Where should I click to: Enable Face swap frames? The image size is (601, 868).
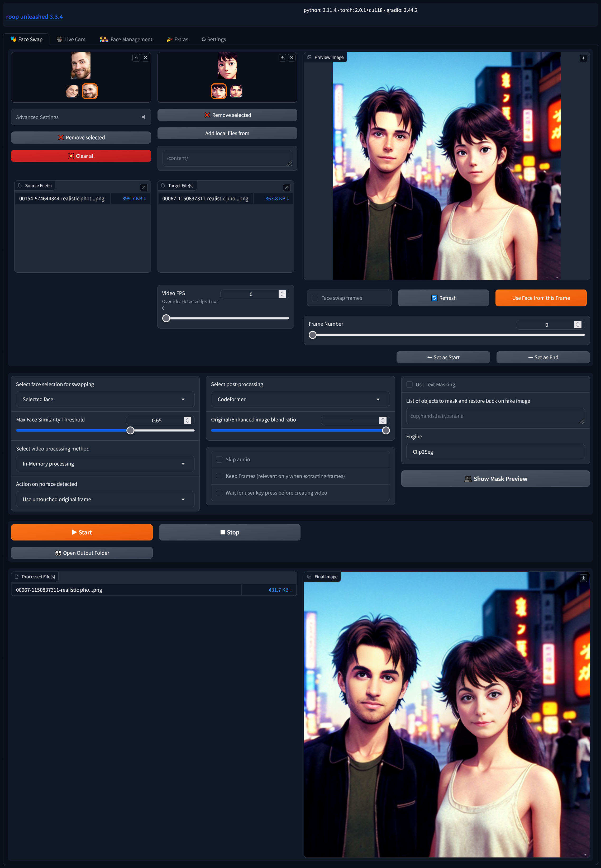point(315,298)
